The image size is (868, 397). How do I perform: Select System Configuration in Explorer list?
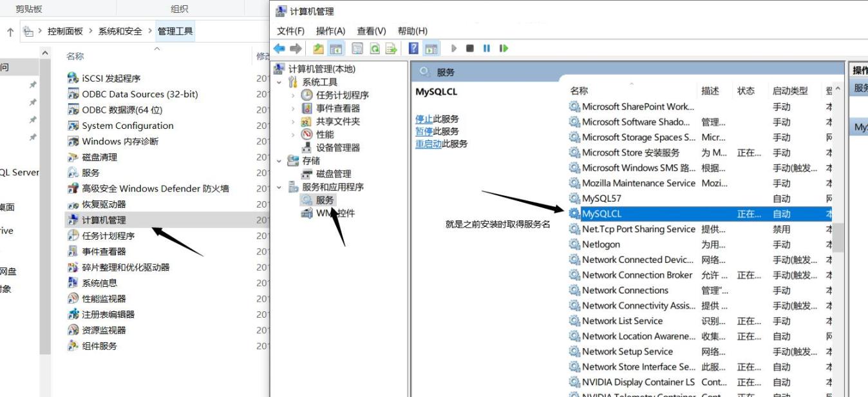coord(127,126)
